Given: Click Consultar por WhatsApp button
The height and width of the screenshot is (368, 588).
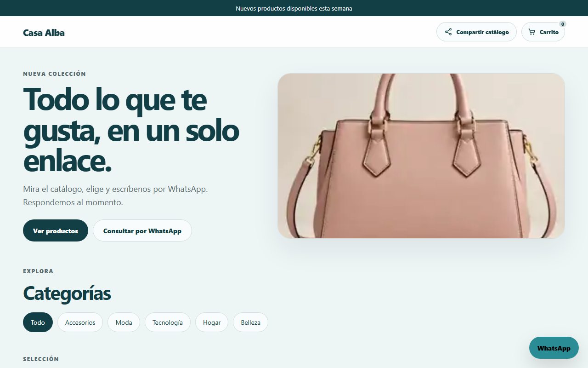Looking at the screenshot, I should (142, 230).
